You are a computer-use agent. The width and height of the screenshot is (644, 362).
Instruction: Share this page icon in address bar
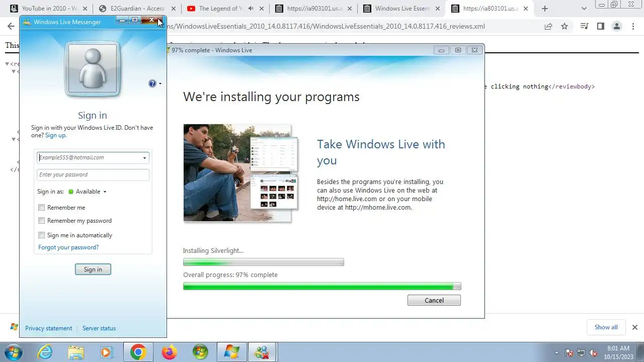(x=548, y=26)
